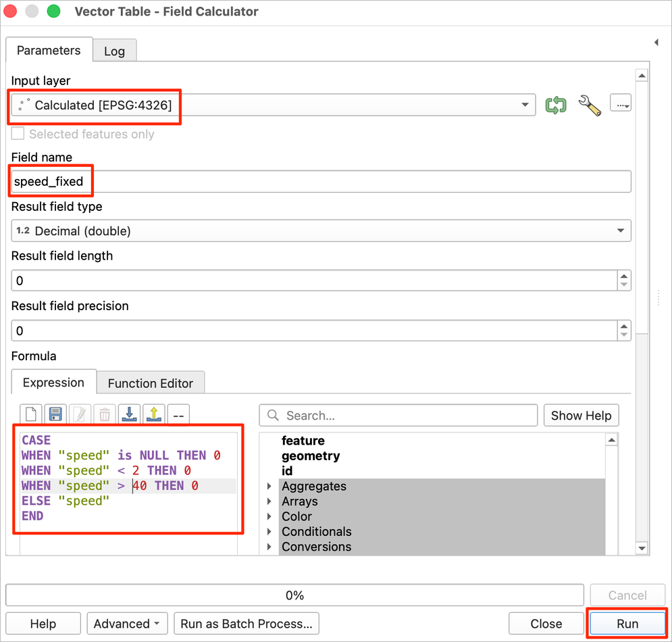Open advanced options wrench icon
The height and width of the screenshot is (642, 672).
[x=590, y=105]
